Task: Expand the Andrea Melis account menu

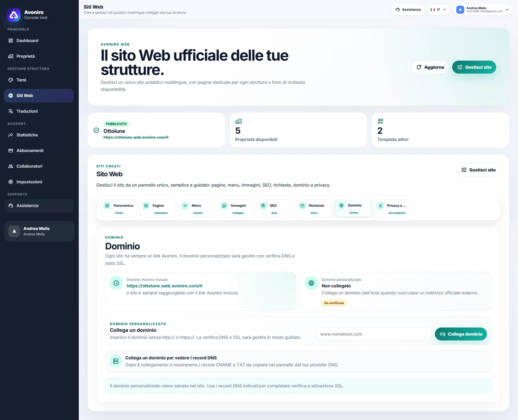Action: pyautogui.click(x=482, y=10)
